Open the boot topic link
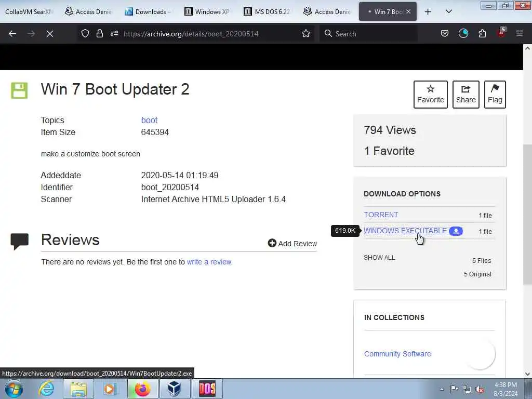Viewport: 532px width, 399px height. point(149,120)
